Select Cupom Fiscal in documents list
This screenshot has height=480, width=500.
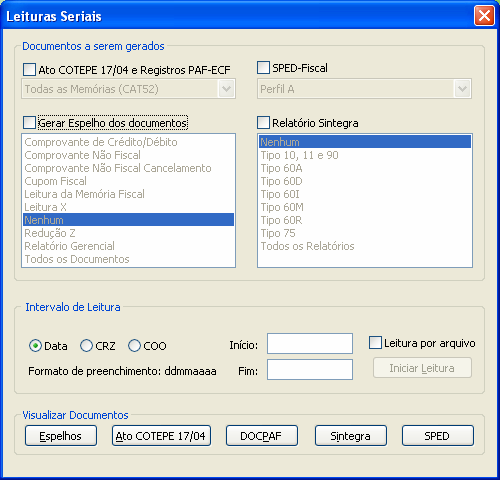coord(128,181)
